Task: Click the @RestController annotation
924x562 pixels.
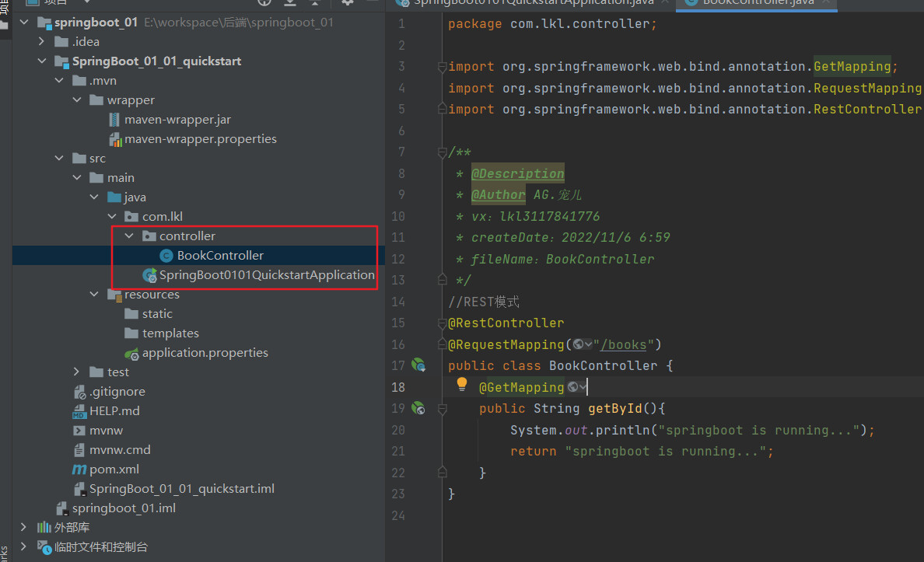Action: tap(506, 323)
